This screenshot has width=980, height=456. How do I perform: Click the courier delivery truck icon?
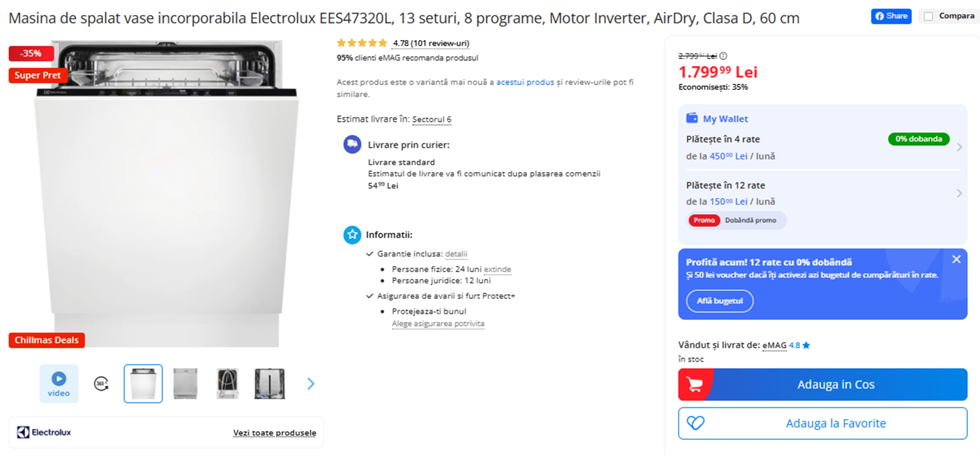[352, 144]
